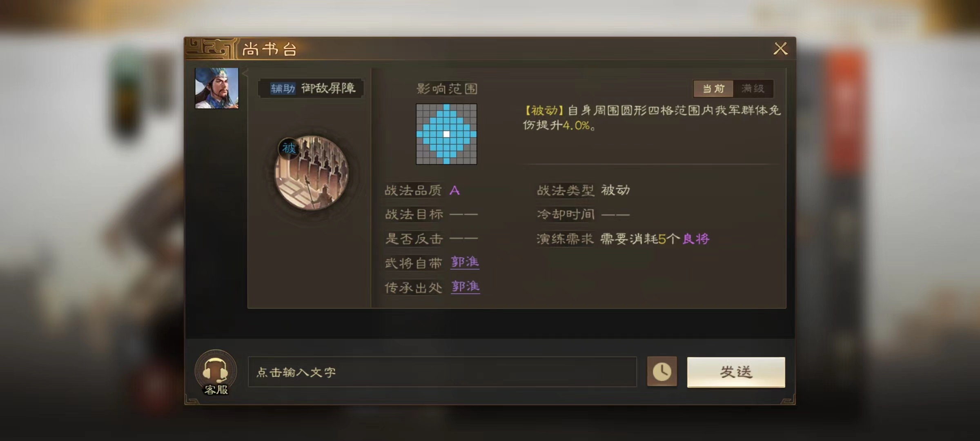The width and height of the screenshot is (980, 441).
Task: Click the 尚书台 title header
Action: pos(269,49)
